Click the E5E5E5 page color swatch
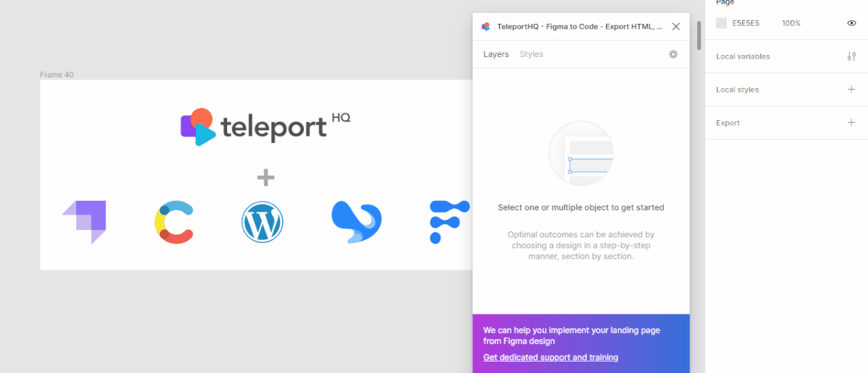The image size is (868, 373). pyautogui.click(x=721, y=23)
